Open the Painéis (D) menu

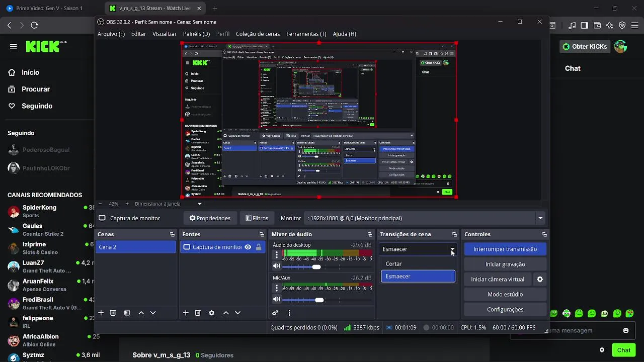coord(196,34)
